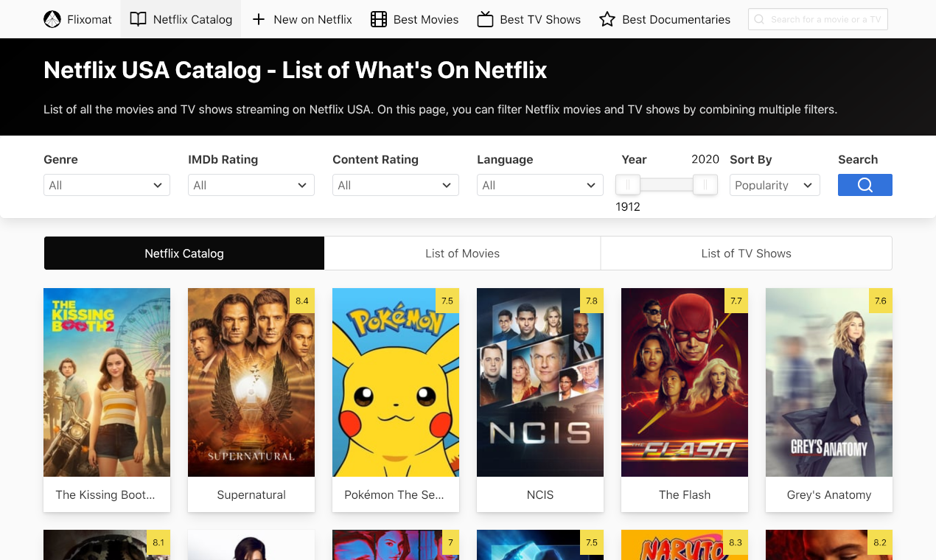Click the plus icon for New on Netflix
Viewport: 936px width, 560px height.
257,19
